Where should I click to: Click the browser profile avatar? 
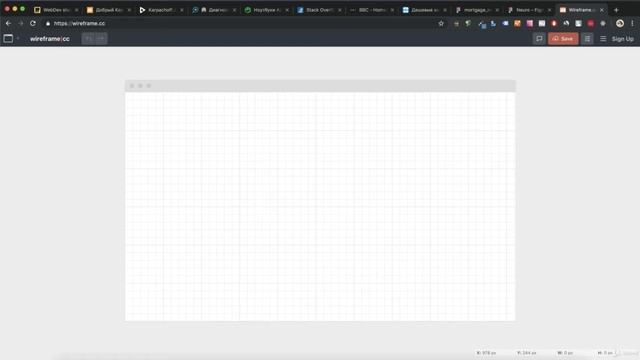pos(620,24)
